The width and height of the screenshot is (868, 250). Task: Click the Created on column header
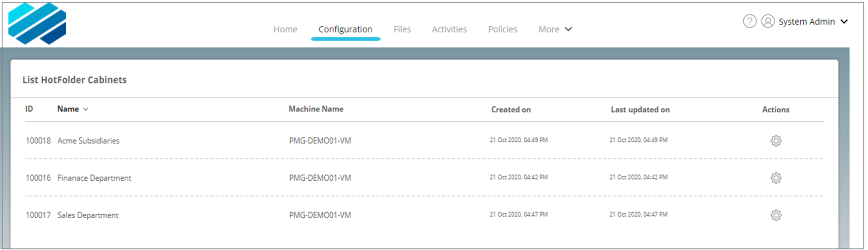[511, 110]
